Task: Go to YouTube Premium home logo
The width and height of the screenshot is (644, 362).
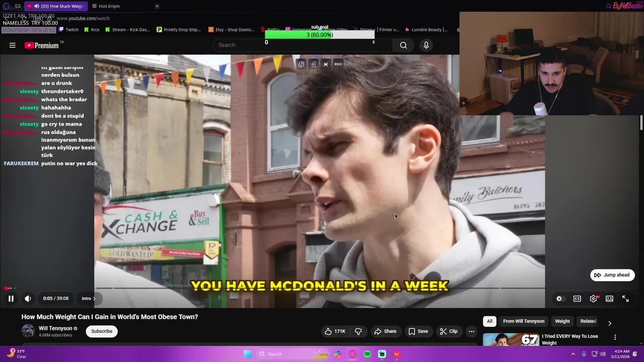Action: 42,45
